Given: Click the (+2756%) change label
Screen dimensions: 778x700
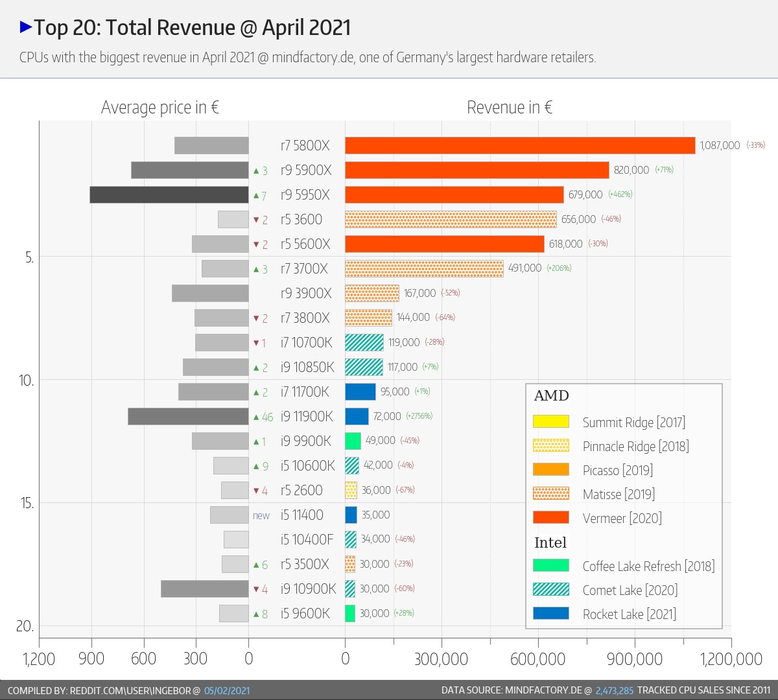Looking at the screenshot, I should (419, 416).
